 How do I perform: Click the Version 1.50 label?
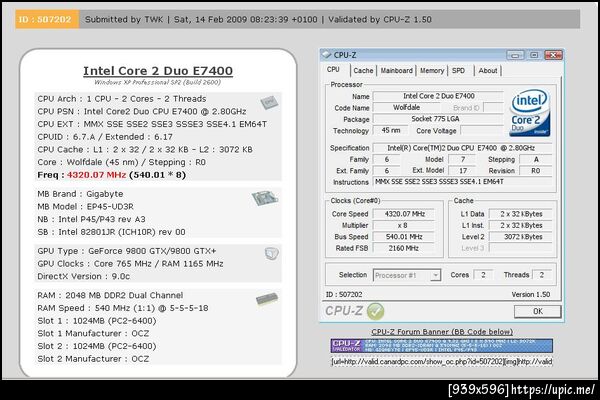(531, 294)
